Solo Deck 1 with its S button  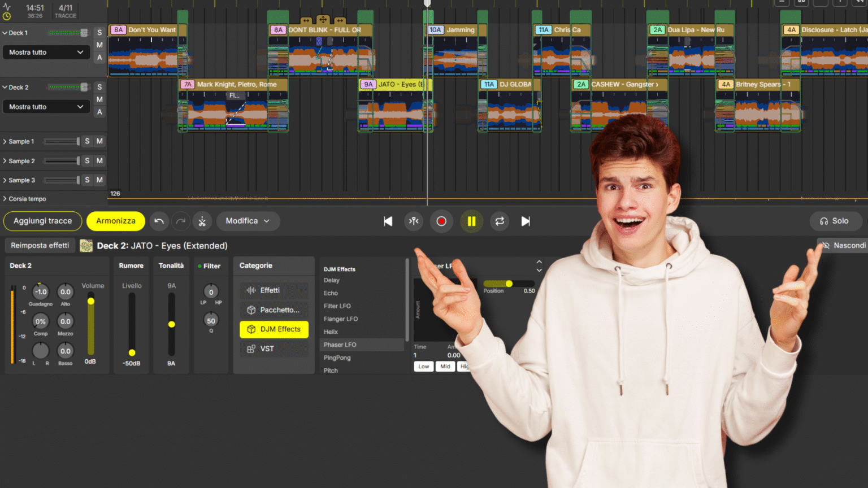(99, 33)
